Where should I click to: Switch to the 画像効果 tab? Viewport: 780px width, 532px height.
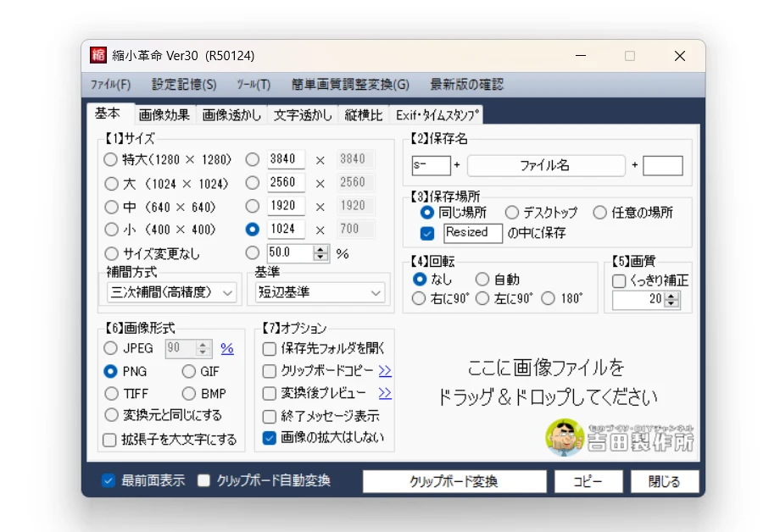coord(164,115)
